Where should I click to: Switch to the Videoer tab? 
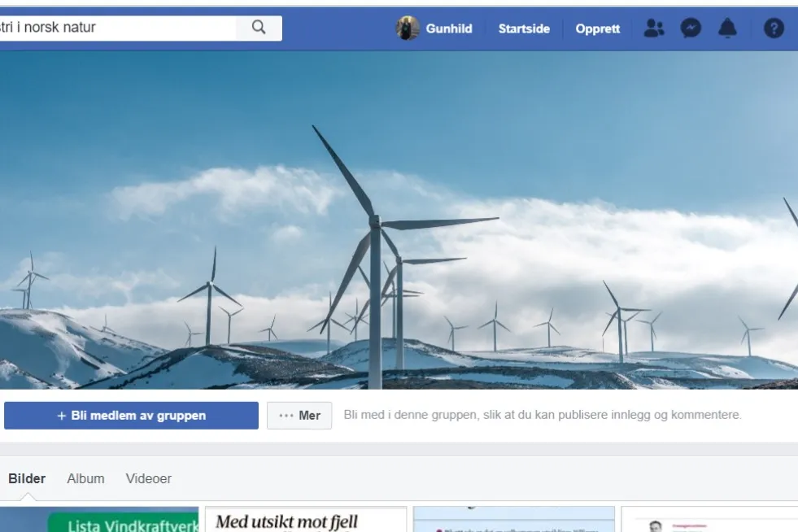(x=148, y=478)
